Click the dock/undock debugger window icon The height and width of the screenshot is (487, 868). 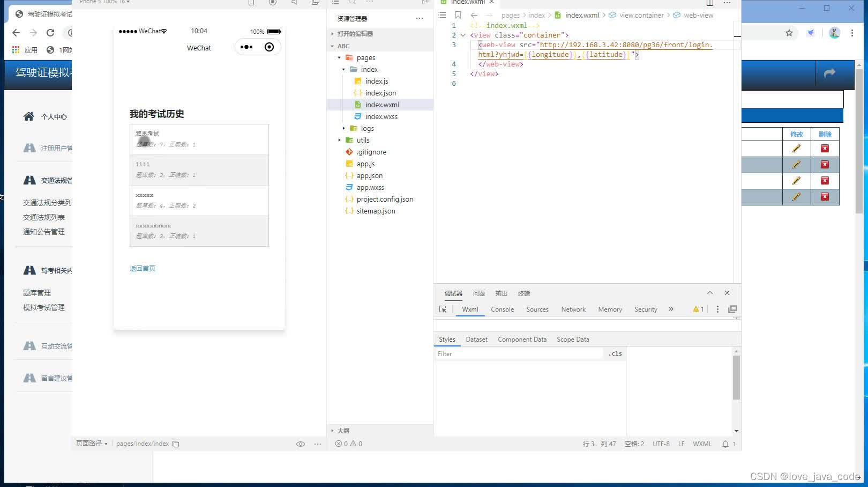click(x=732, y=309)
